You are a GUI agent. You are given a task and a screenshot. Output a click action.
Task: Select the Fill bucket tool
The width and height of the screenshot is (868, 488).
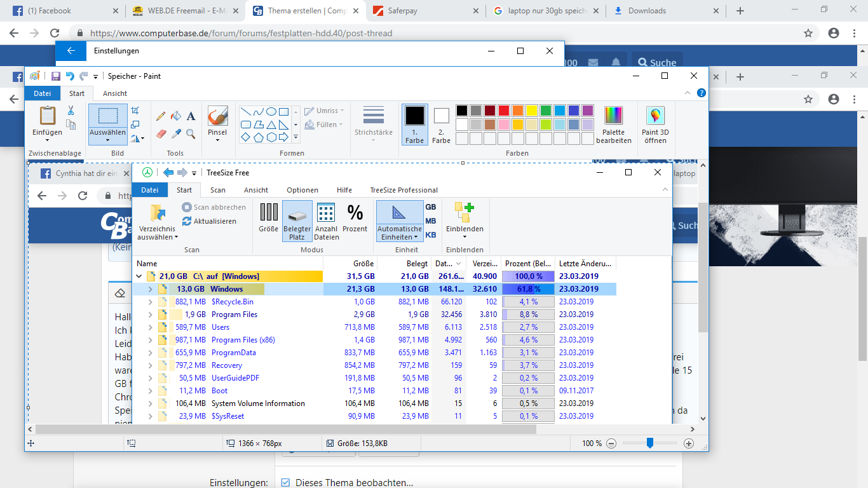pyautogui.click(x=176, y=116)
